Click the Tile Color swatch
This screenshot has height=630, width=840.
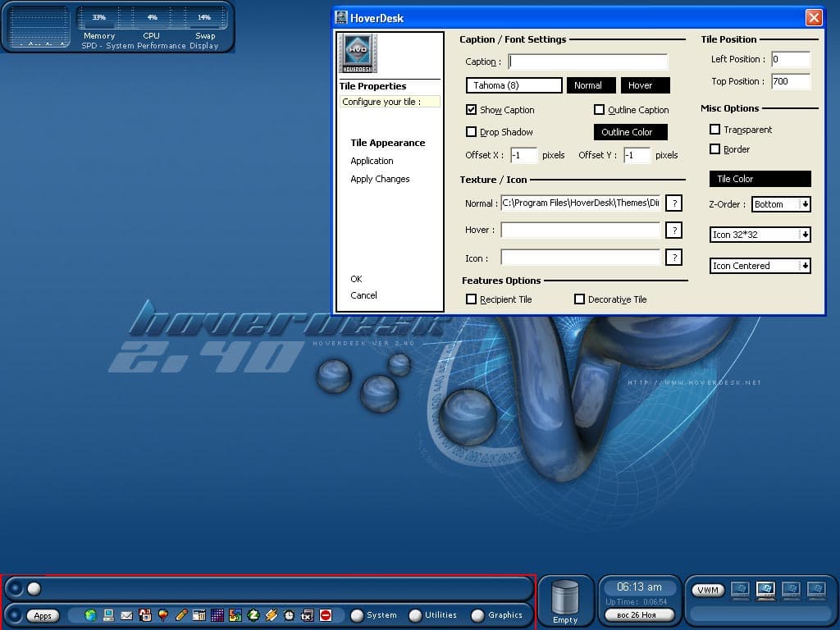tap(760, 179)
